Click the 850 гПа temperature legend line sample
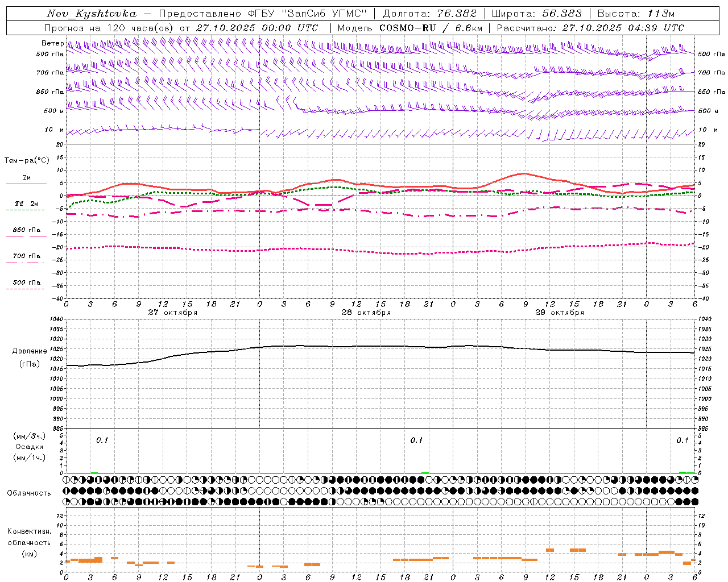This screenshot has width=728, height=582. click(26, 235)
